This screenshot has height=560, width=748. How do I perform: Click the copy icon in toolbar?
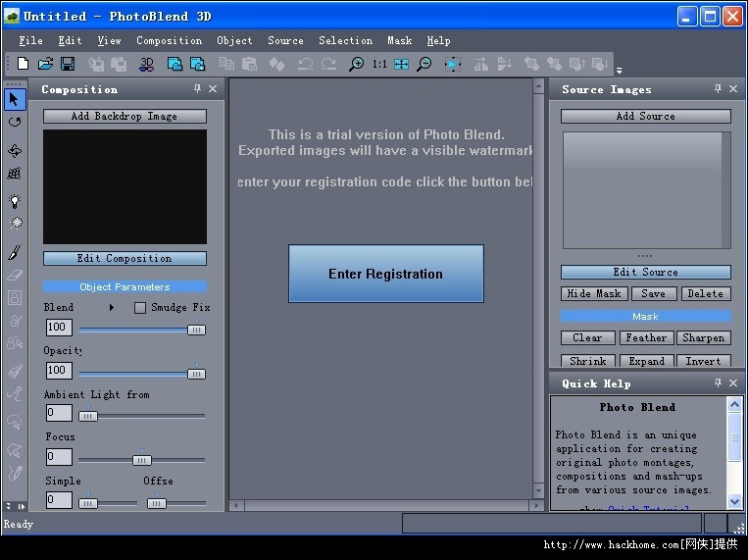coord(226,64)
